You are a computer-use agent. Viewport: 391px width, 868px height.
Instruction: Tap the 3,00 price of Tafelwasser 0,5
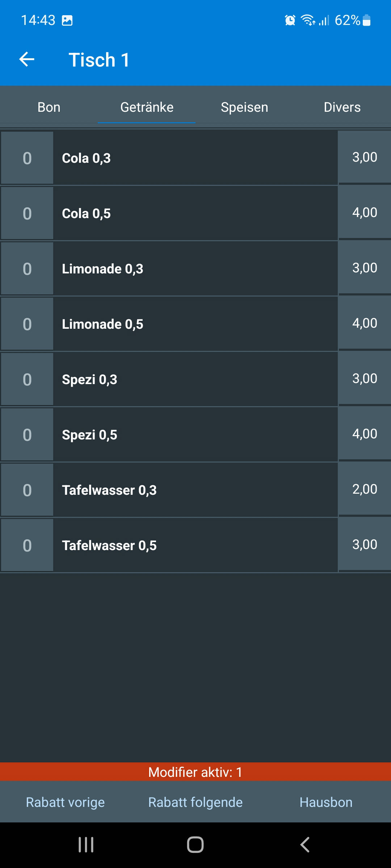coord(365,544)
